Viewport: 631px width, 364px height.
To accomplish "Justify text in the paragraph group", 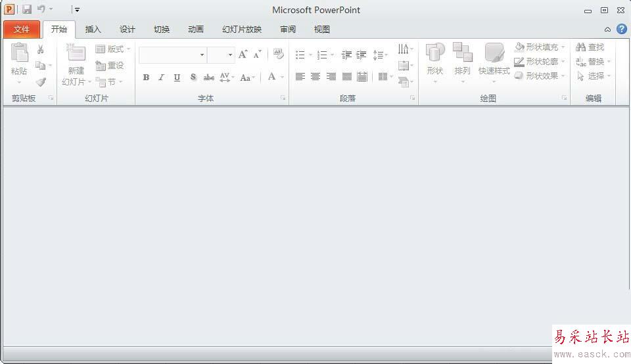I will [347, 76].
